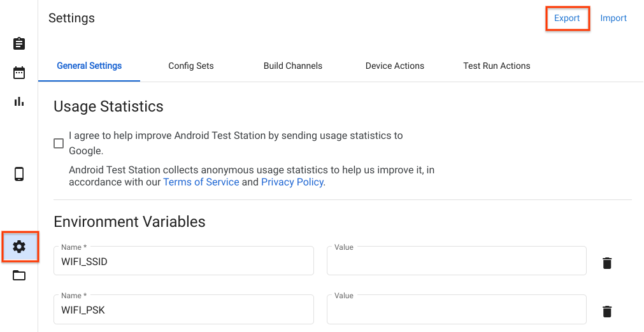Delete the WIFI_SSID environment variable

[607, 263]
